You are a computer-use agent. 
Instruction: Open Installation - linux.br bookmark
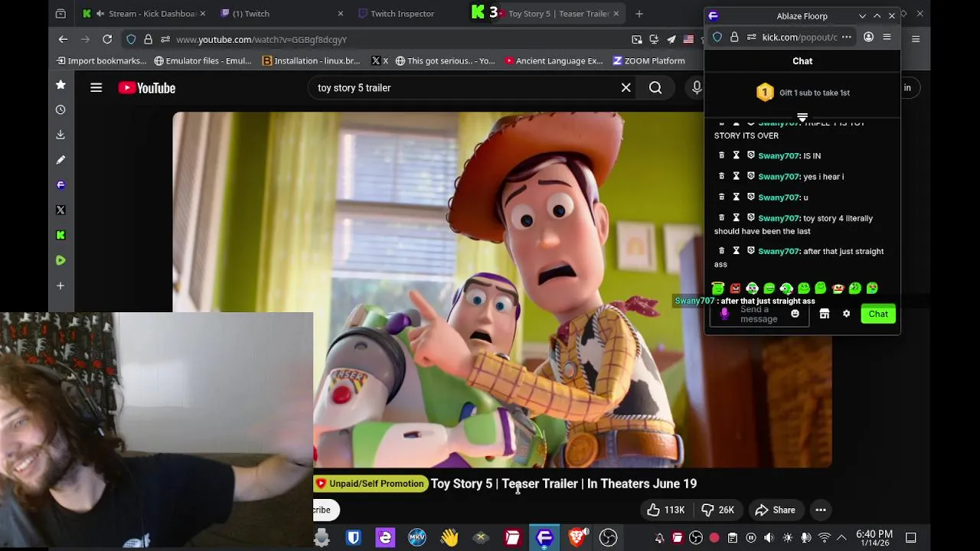coord(311,60)
